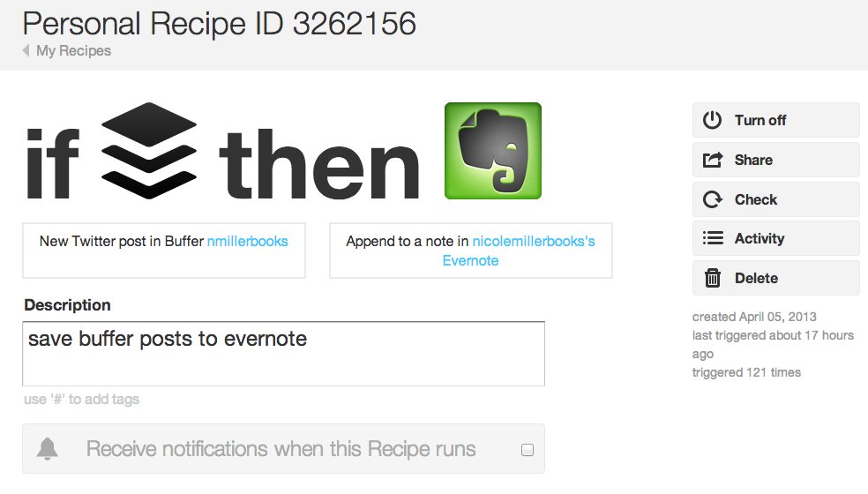This screenshot has height=494, width=868.
Task: Click inside the Description text field
Action: point(283,354)
